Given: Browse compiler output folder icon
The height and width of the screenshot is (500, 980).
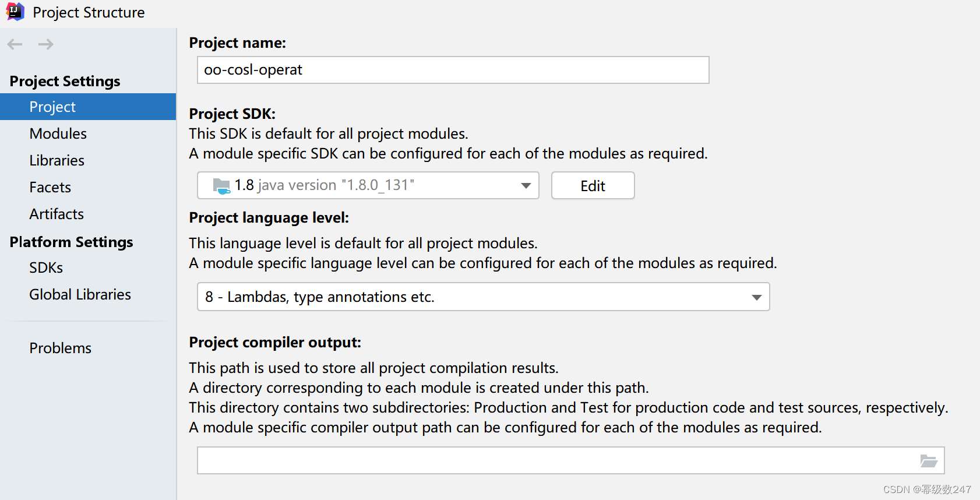Looking at the screenshot, I should [929, 461].
